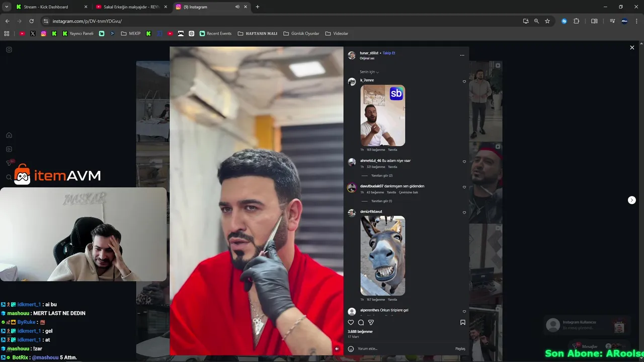Open Chrome extensions puzzle icon
This screenshot has width=644, height=362.
[577, 21]
